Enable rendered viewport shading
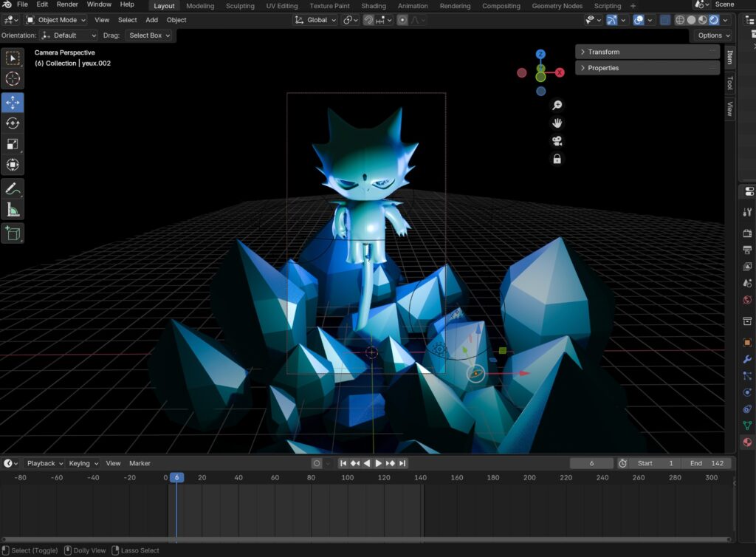756x557 pixels. (x=714, y=20)
